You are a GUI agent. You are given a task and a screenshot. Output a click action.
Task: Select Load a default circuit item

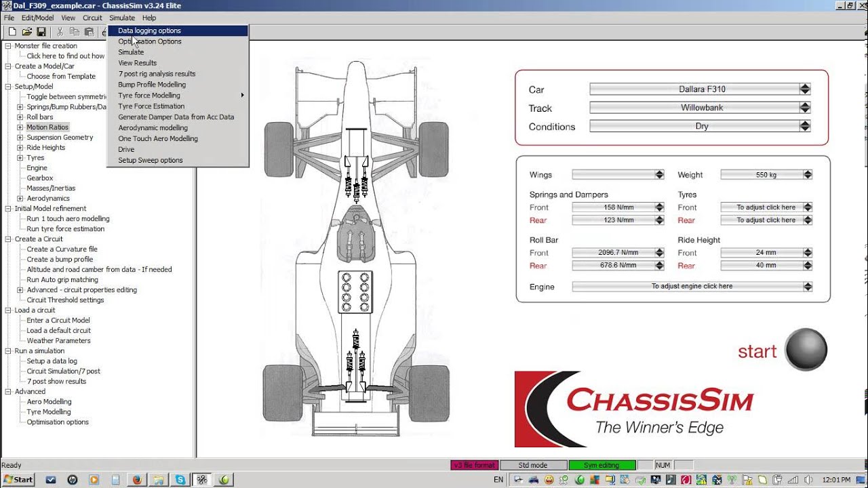[58, 331]
